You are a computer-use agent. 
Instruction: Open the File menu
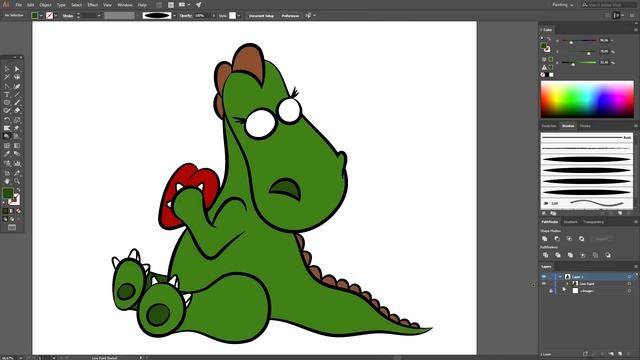pyautogui.click(x=19, y=5)
